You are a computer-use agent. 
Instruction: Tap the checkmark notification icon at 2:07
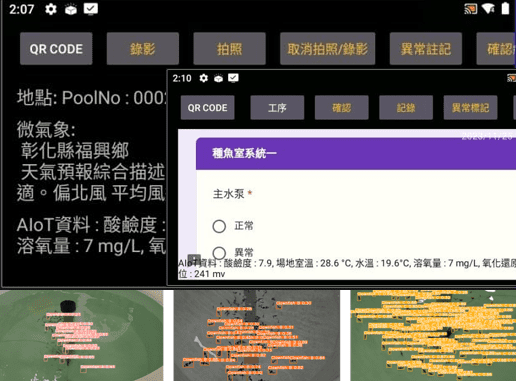[x=91, y=9]
